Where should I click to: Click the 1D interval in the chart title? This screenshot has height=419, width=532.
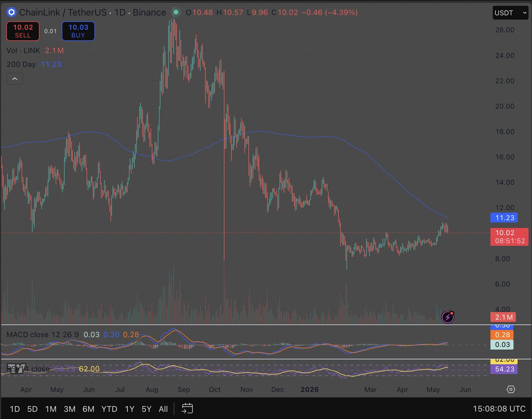tap(120, 12)
